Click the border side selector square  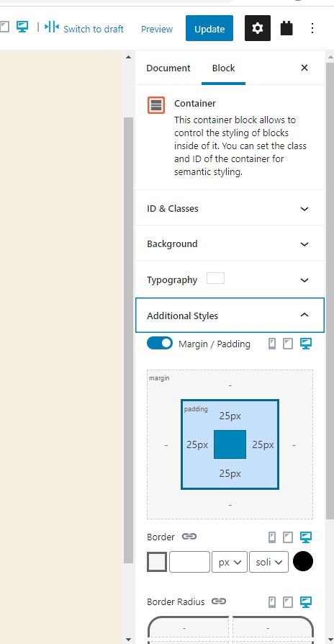(157, 562)
